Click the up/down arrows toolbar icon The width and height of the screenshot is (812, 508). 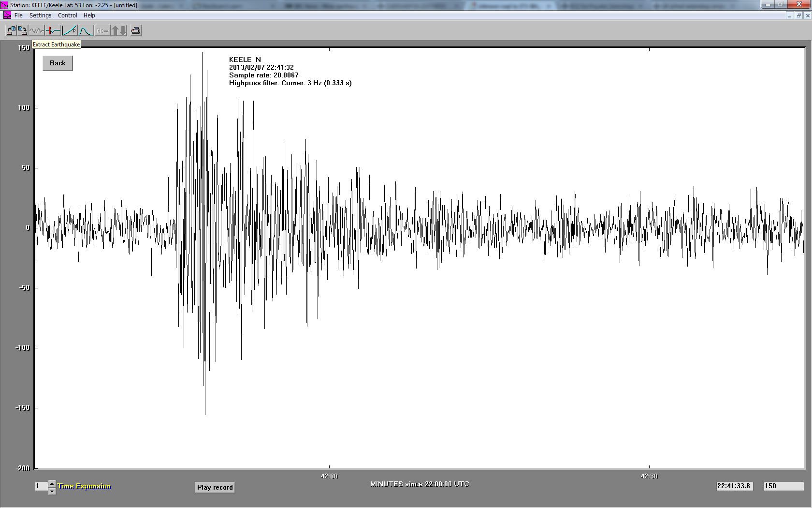tap(119, 30)
